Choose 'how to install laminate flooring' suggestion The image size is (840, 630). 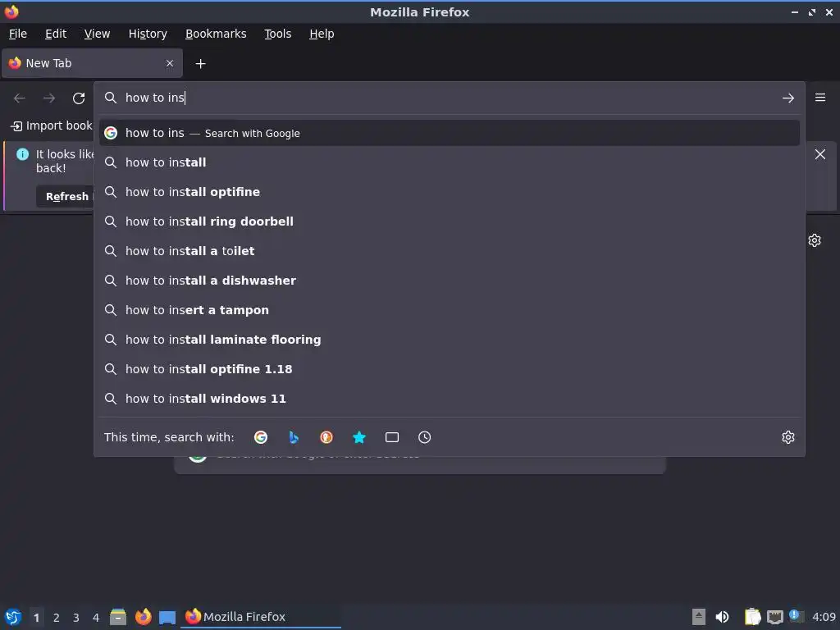pyautogui.click(x=450, y=340)
